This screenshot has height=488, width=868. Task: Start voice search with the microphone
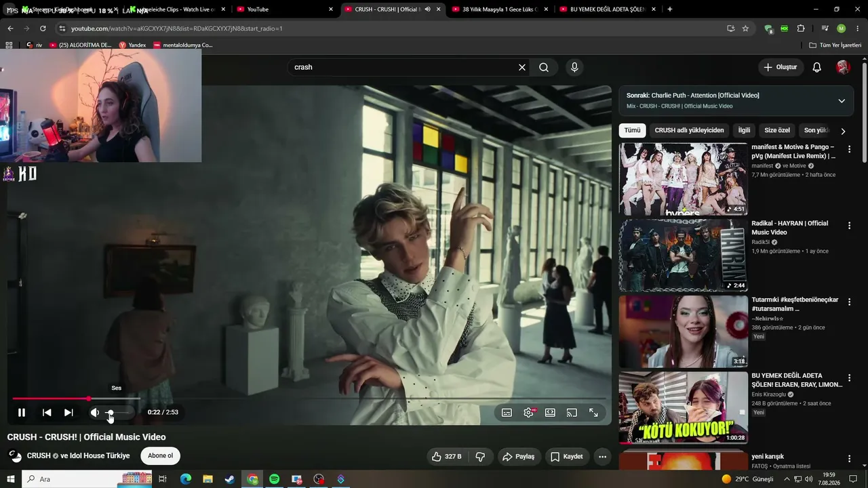(x=574, y=67)
